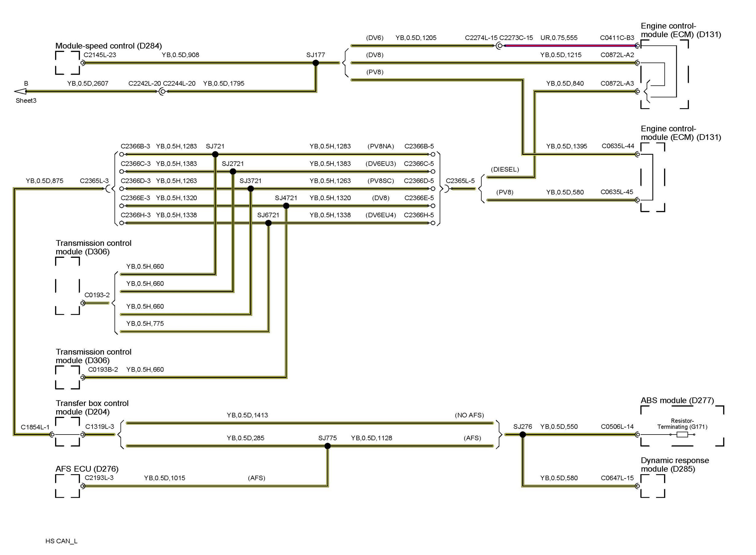The height and width of the screenshot is (555, 756).
Task: Click the C2145L-23 connector pin label
Action: click(x=100, y=55)
